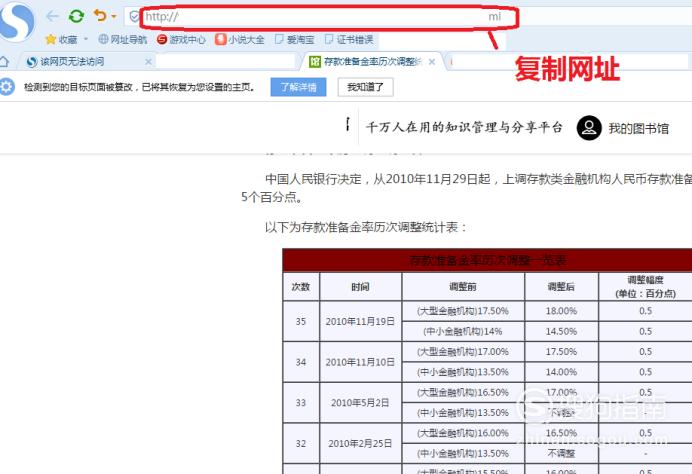
Task: Open the 游戏中心 bookmark
Action: click(181, 40)
